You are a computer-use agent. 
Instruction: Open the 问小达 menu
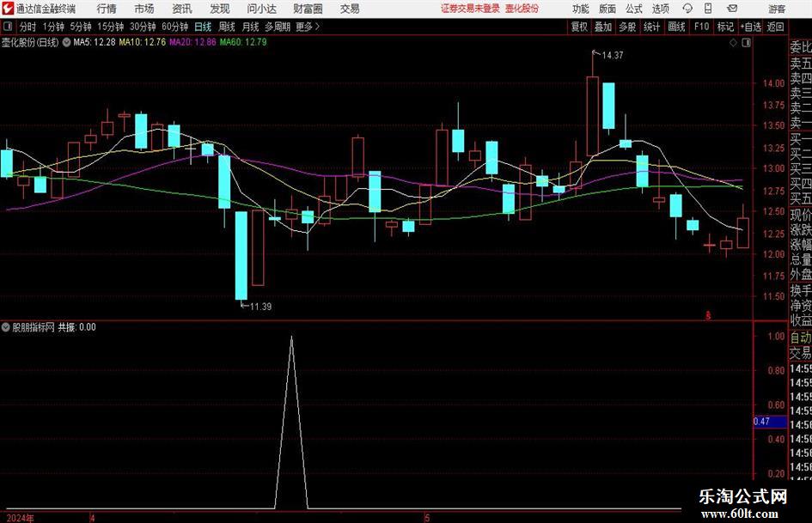point(261,9)
